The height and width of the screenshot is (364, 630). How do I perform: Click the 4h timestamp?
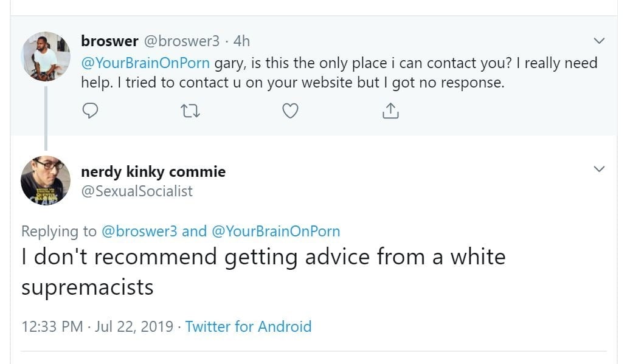tap(241, 41)
